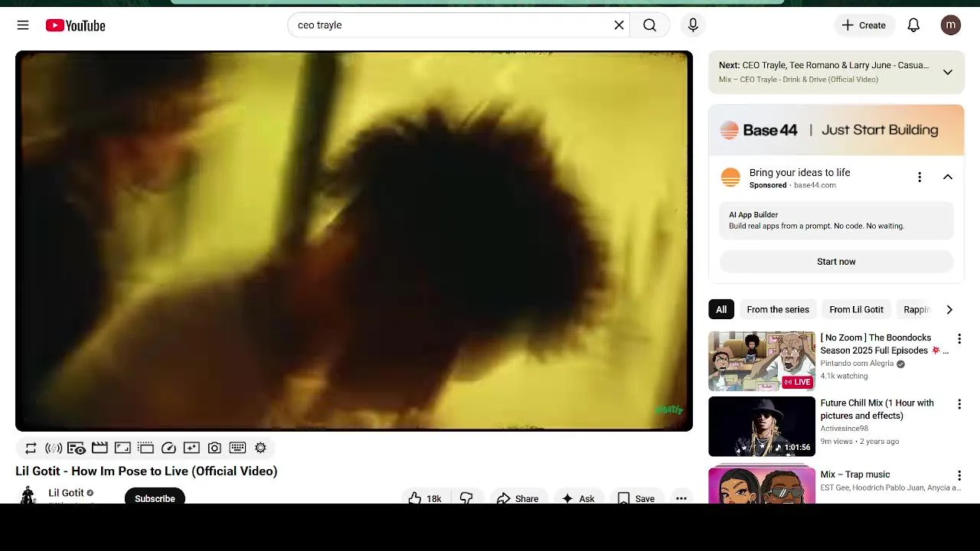980x551 pixels.
Task: Click the 'AI App Builder' ad text
Action: coord(753,215)
